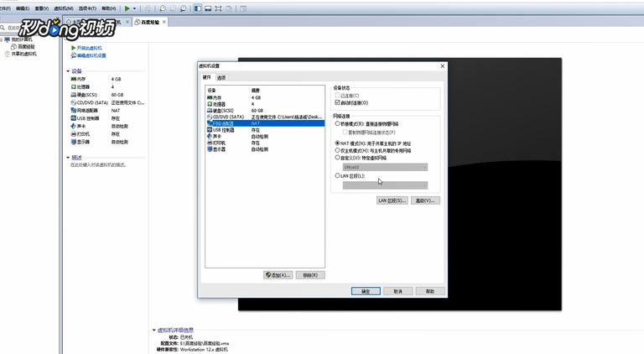Viewport: 644px width, 354px height.
Task: Click the 添加(A)... add hardware button
Action: coord(278,275)
